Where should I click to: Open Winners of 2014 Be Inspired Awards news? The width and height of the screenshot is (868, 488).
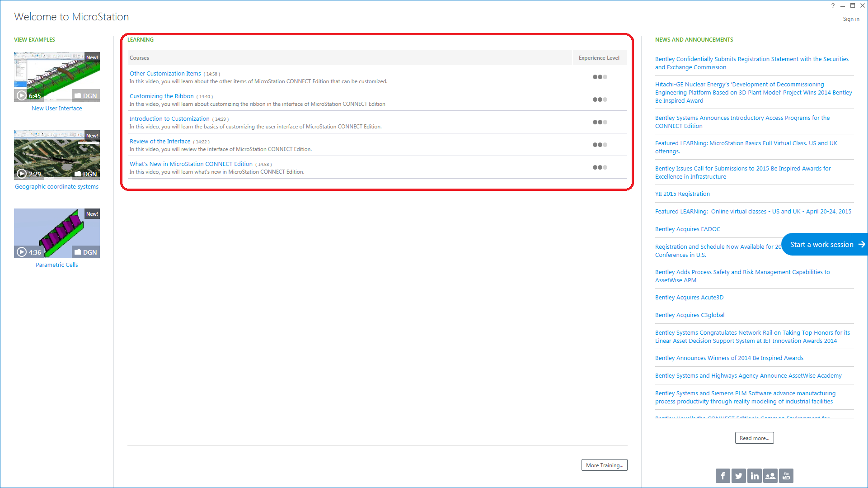pos(729,358)
